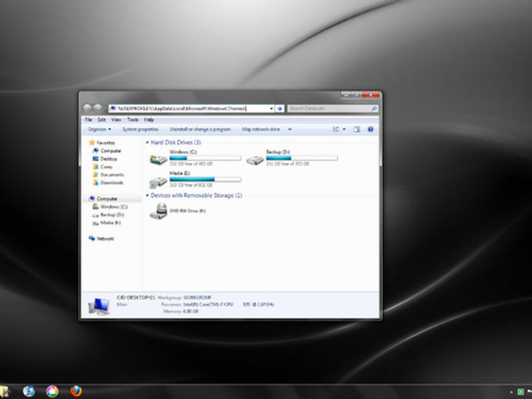The width and height of the screenshot is (532, 399).
Task: Expand the address bar history dropdown
Action: (271, 109)
